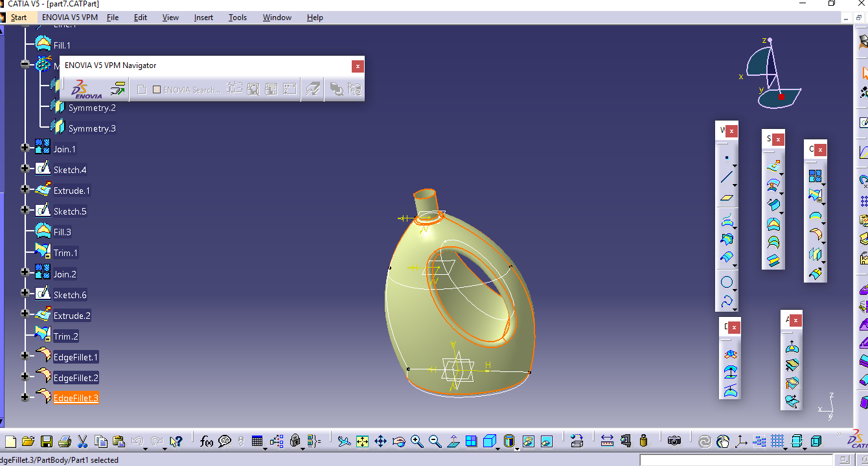This screenshot has height=466, width=868.
Task: Click the Paste clipboard icon
Action: (119, 441)
